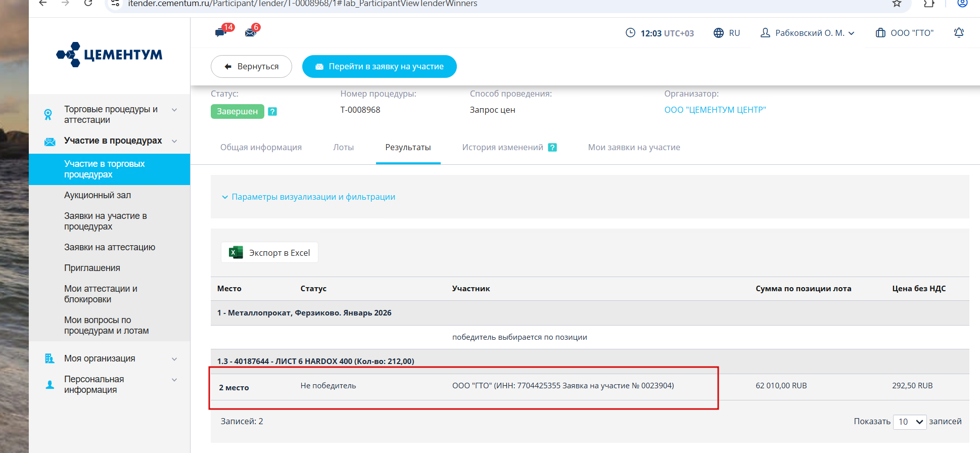Image resolution: width=980 pixels, height=453 pixels.
Task: Click Экспорт в Excel button
Action: (269, 252)
